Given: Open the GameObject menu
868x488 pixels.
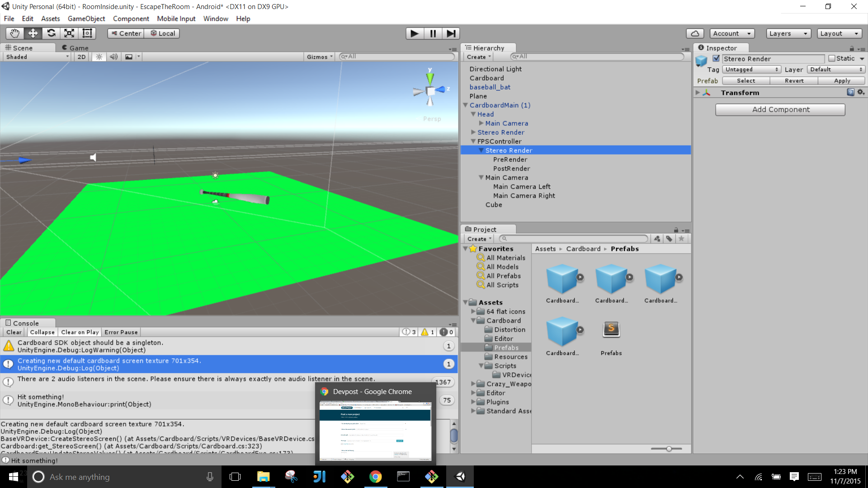Looking at the screenshot, I should tap(86, 19).
